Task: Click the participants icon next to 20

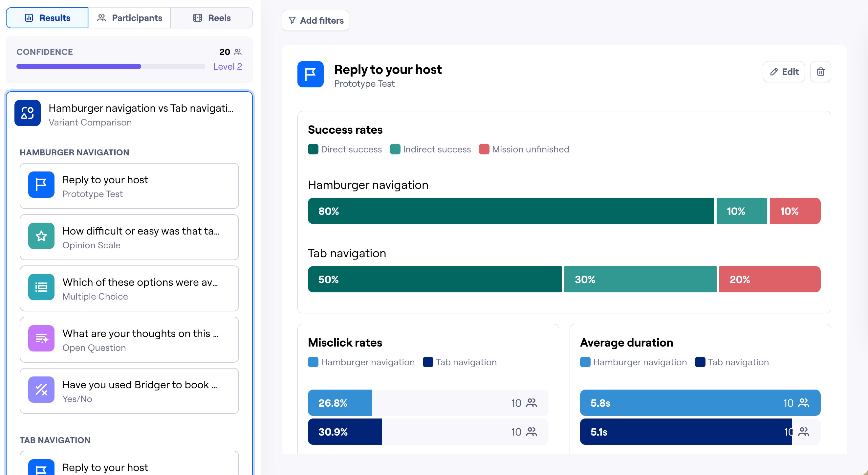Action: [x=238, y=52]
